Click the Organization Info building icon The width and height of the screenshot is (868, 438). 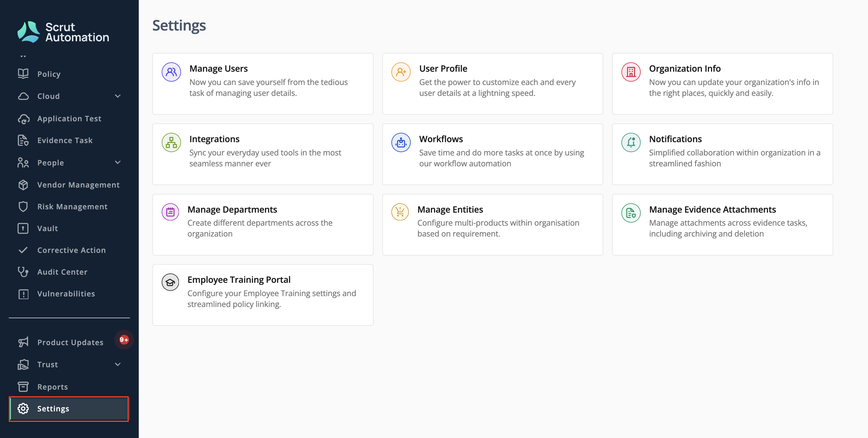point(631,72)
